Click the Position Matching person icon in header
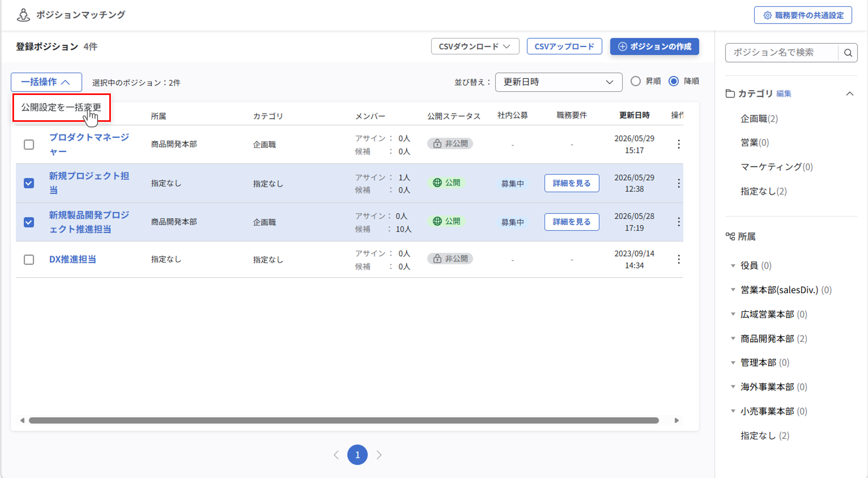 click(23, 15)
